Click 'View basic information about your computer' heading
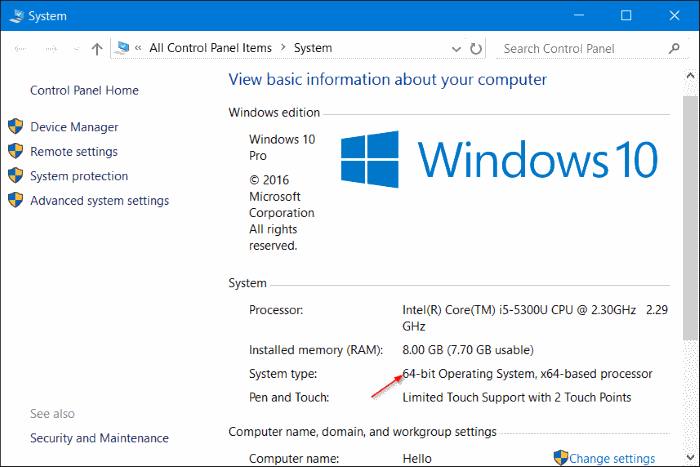 pyautogui.click(x=388, y=79)
